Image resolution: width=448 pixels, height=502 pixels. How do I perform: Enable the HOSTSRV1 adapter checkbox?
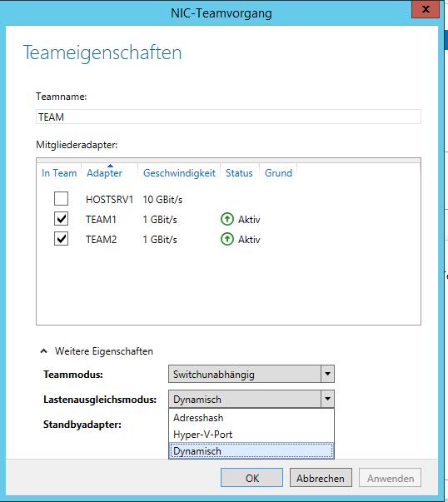coord(61,199)
